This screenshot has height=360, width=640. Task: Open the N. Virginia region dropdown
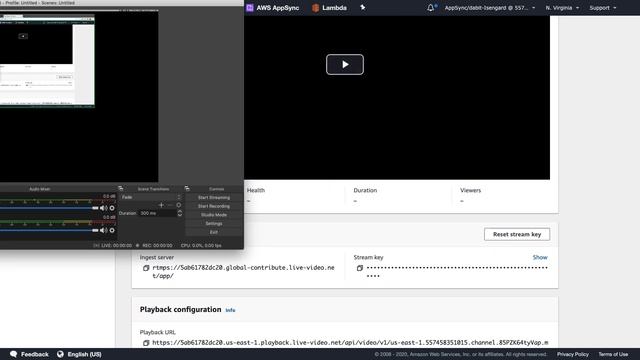coord(562,8)
